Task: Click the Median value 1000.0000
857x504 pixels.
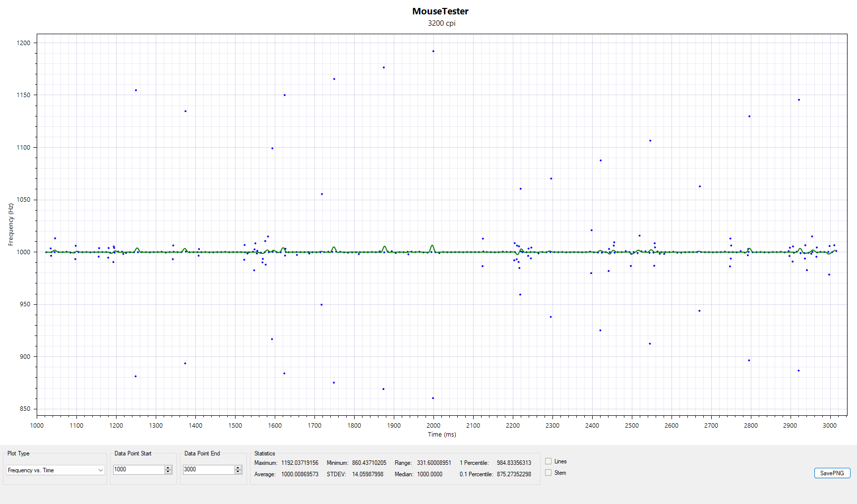Action: 429,474
